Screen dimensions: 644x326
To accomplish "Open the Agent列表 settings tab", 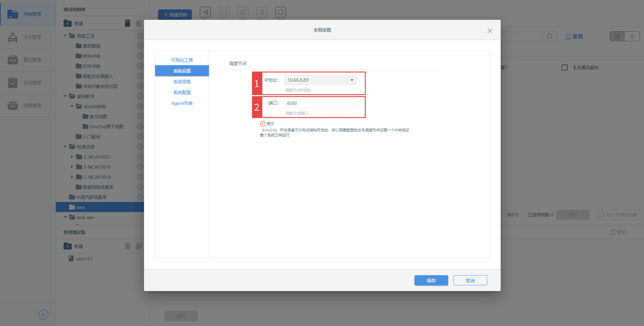I will 182,103.
